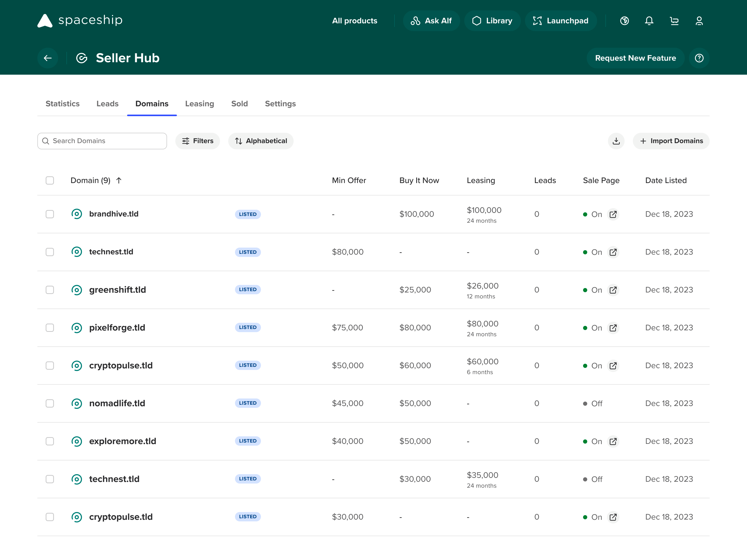Viewport: 747px width, 560px height.
Task: Click the Spaceship logo icon
Action: click(45, 20)
